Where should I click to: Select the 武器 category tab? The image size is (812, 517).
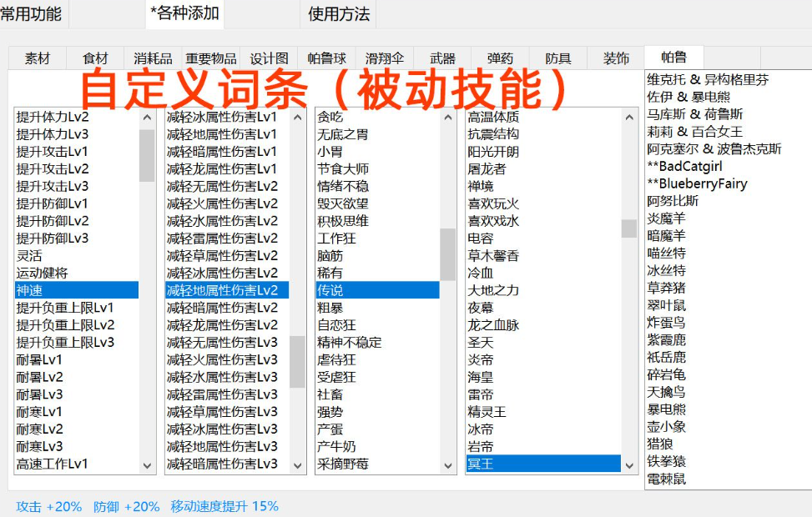point(442,58)
